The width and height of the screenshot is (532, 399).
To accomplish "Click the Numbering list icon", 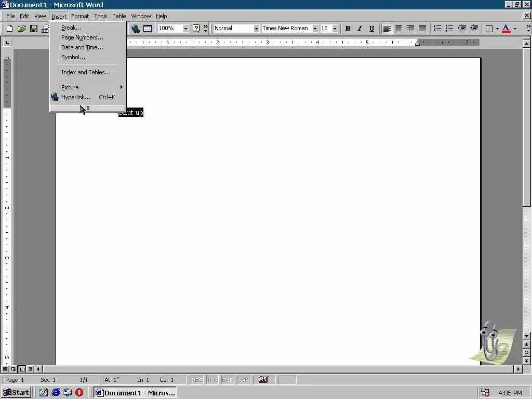I will coord(437,29).
